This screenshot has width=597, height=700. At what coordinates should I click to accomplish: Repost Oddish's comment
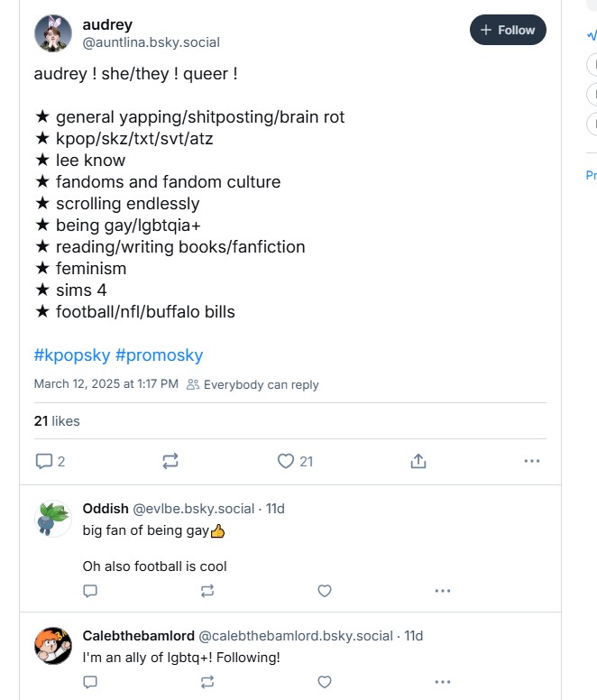pos(207,591)
